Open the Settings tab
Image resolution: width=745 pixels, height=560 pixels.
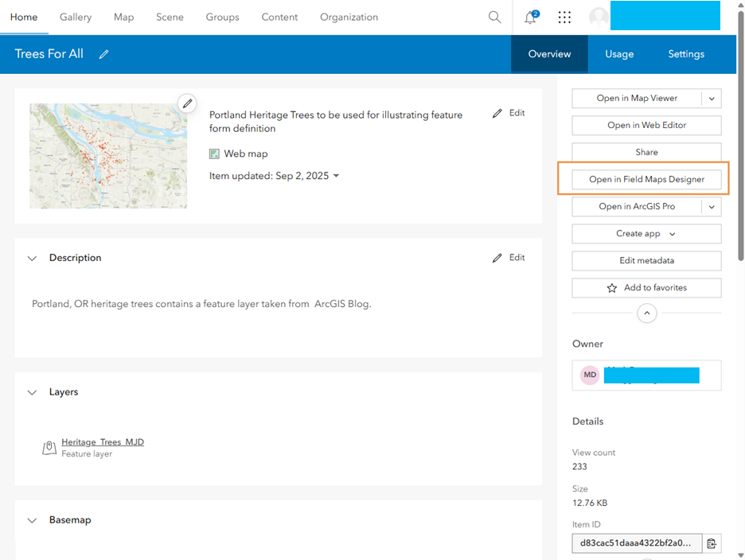[x=686, y=54]
